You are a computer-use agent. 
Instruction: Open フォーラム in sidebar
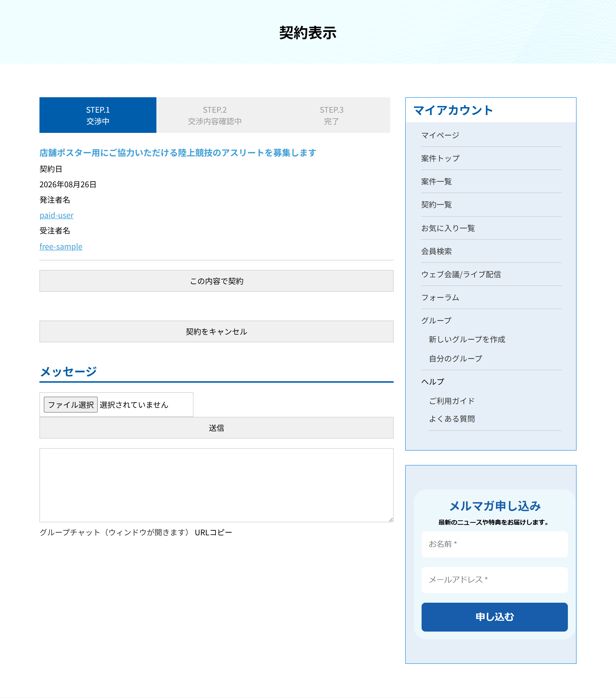(440, 297)
